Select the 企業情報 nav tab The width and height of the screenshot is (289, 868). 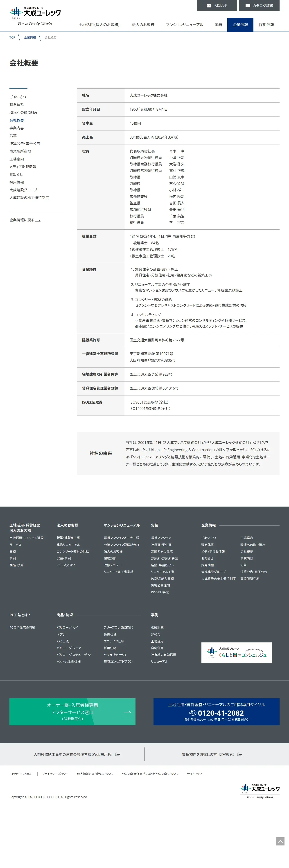click(x=240, y=25)
